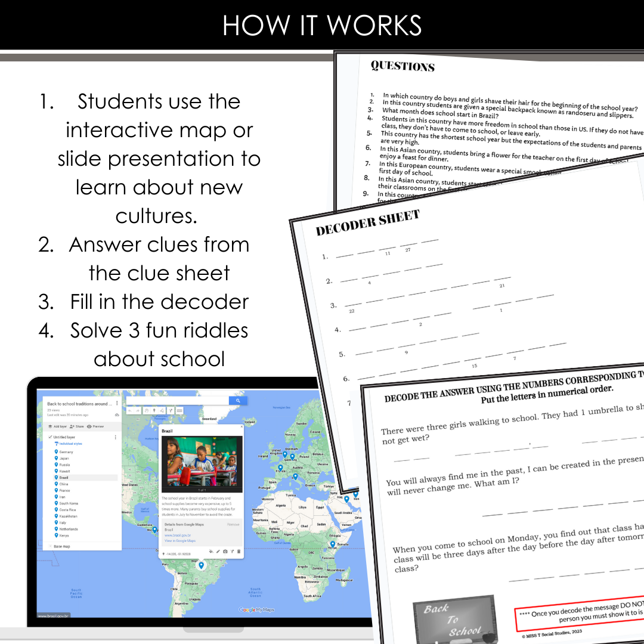Viewport: 644px width, 644px height.
Task: Edit the Brazil marker using the pencil icon
Action: pyautogui.click(x=218, y=551)
